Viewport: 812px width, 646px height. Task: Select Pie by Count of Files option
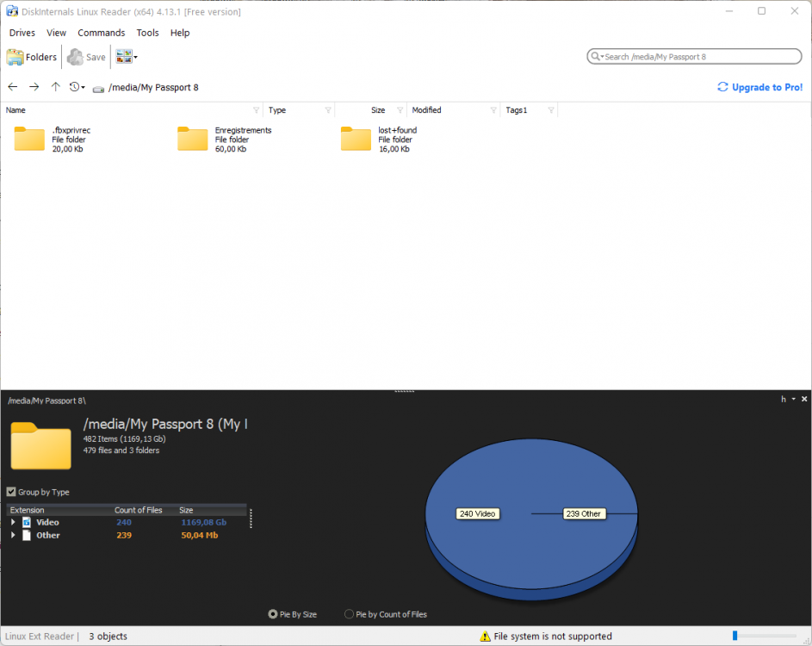coord(349,614)
